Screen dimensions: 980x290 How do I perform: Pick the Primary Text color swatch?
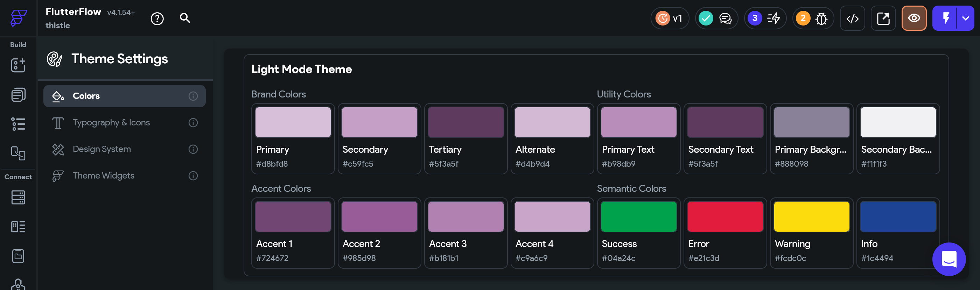pyautogui.click(x=639, y=122)
